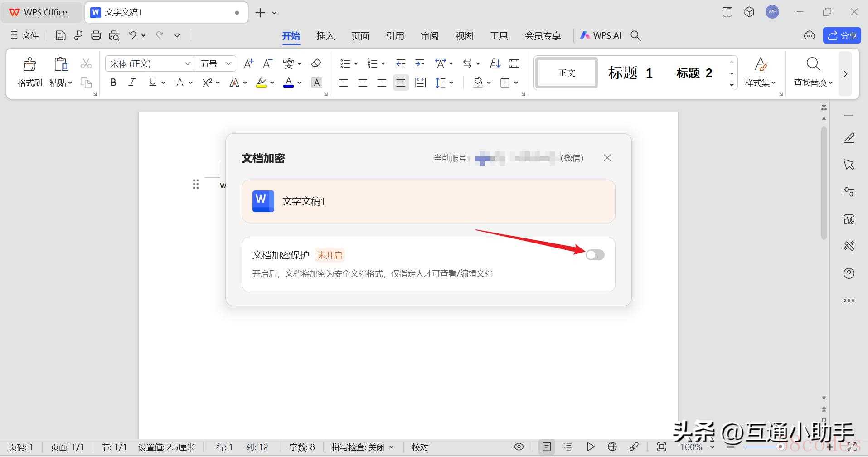Select the 标题 1 heading style

630,73
